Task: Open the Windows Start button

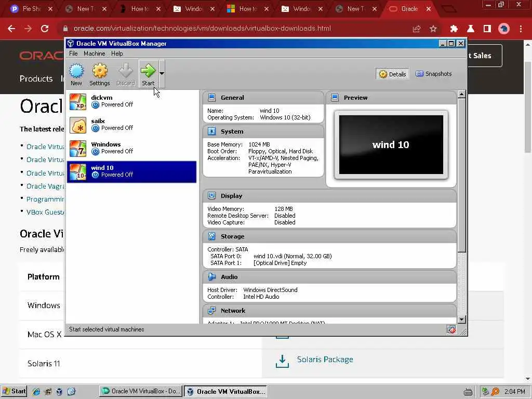Action: click(x=14, y=391)
